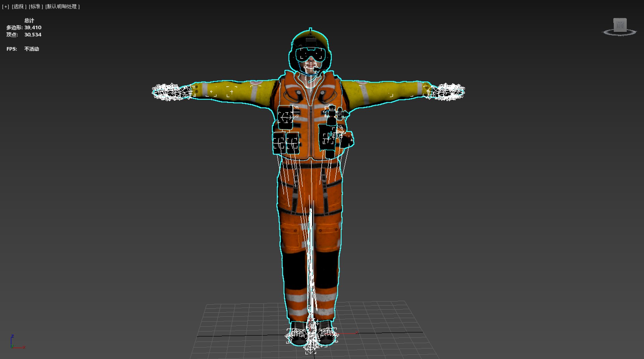Image resolution: width=644 pixels, height=359 pixels.
Task: Click the polygon count 39,410
Action: click(33, 27)
